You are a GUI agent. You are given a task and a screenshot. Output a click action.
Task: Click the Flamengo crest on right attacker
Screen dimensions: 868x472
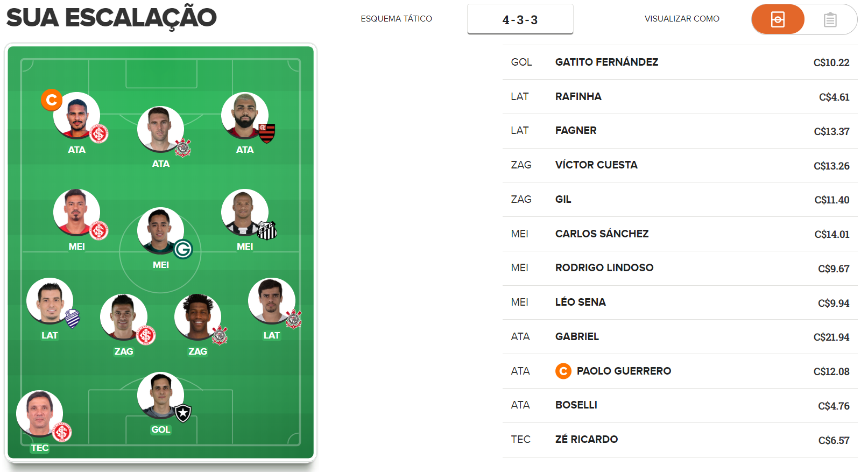[267, 133]
